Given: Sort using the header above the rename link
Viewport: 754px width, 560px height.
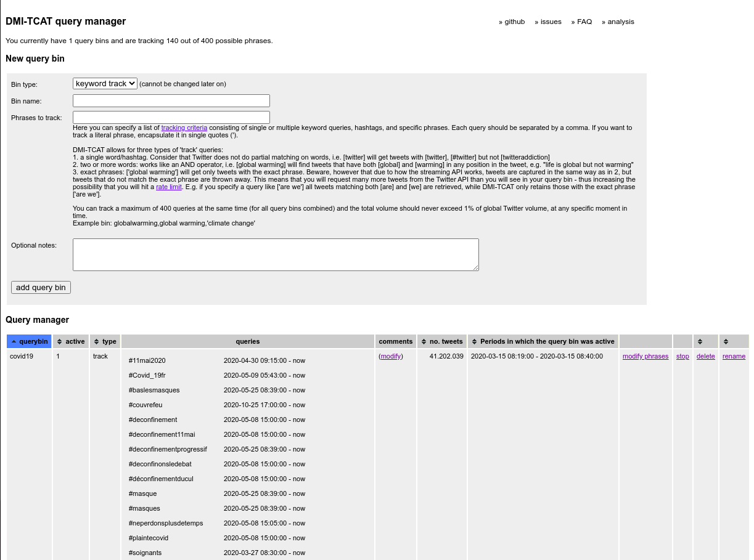Looking at the screenshot, I should coord(734,341).
